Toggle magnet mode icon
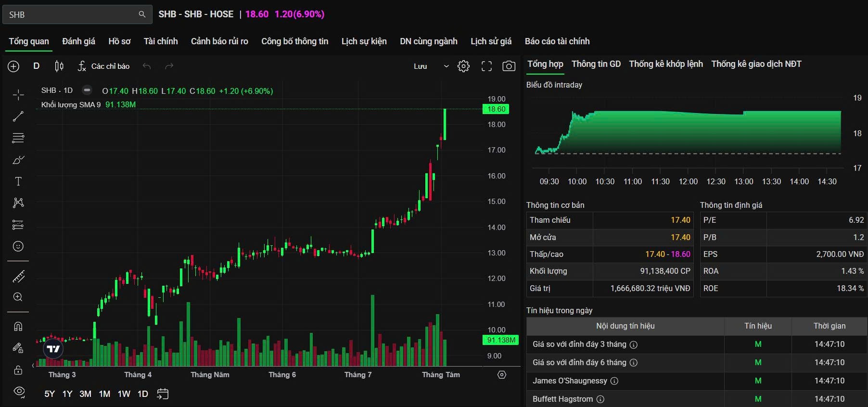The image size is (868, 407). [x=18, y=327]
